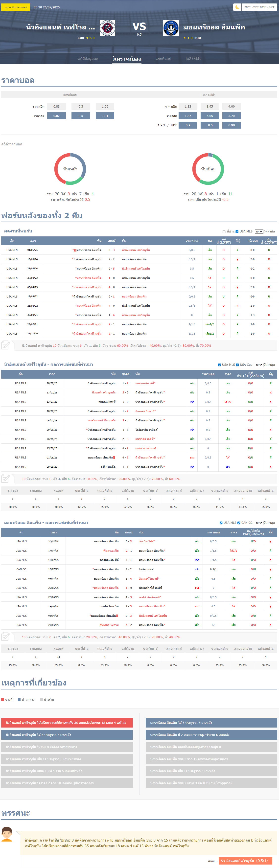Click the match time 05:30 26/07/2025
The height and width of the screenshot is (868, 279).
(x=46, y=7)
